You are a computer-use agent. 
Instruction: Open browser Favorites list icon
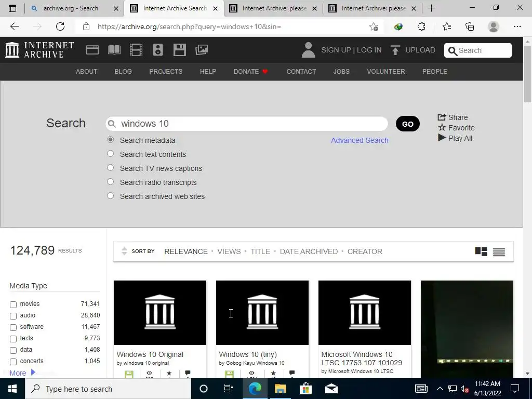446,26
